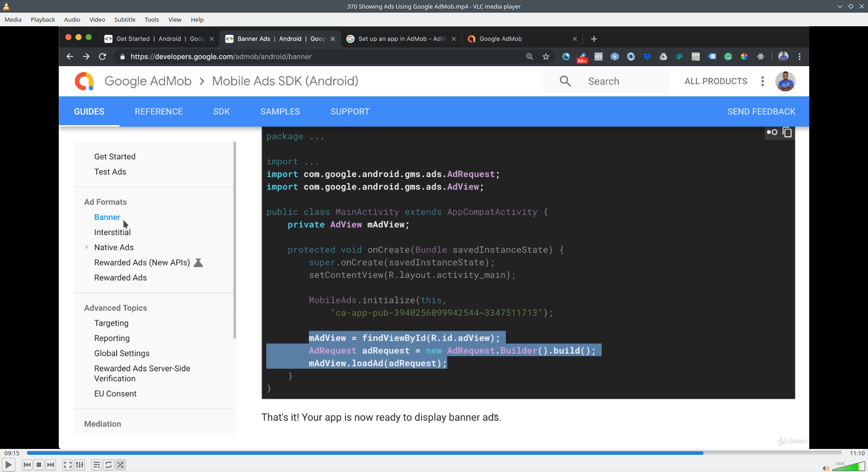Open the Media menu

(13, 19)
